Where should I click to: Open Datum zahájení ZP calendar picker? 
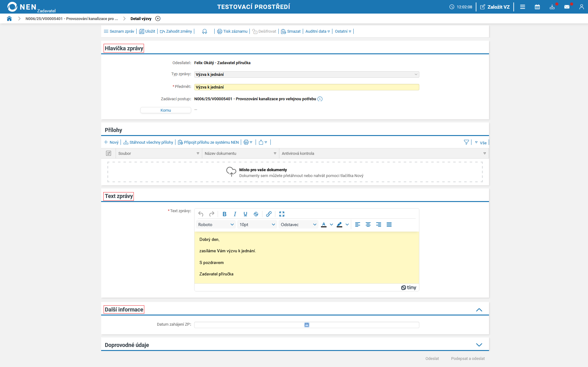[x=307, y=325]
